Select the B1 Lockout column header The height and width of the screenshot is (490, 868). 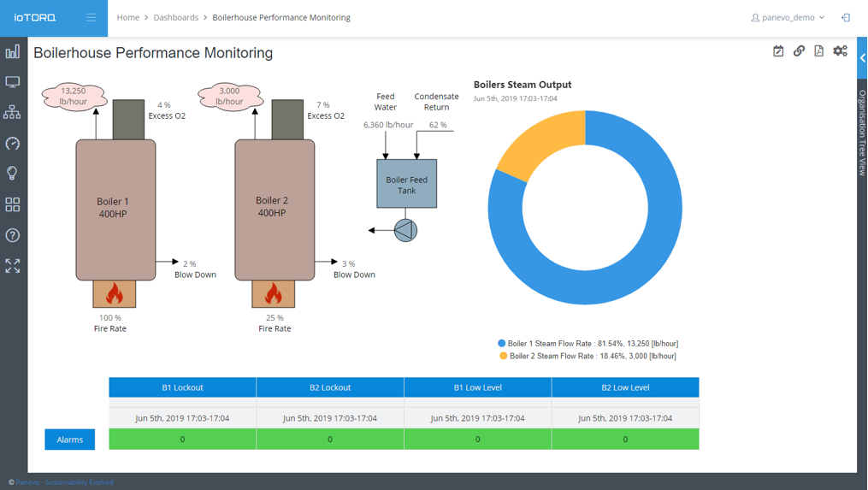pos(182,387)
